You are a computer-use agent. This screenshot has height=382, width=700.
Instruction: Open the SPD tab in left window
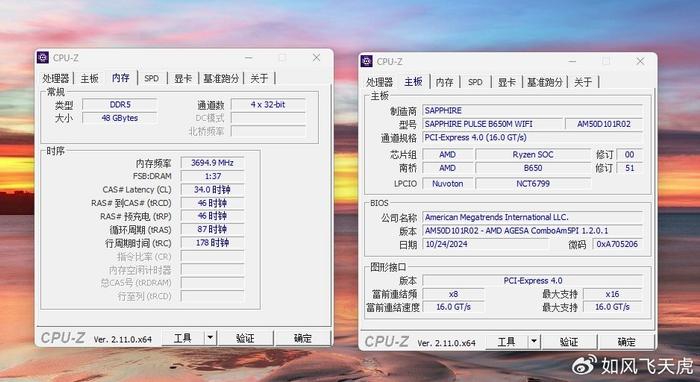pyautogui.click(x=152, y=79)
